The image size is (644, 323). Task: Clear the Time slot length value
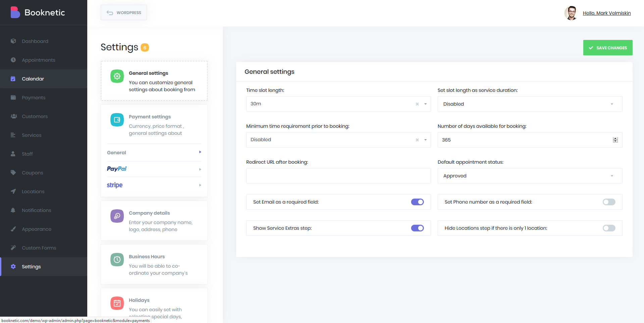click(417, 104)
